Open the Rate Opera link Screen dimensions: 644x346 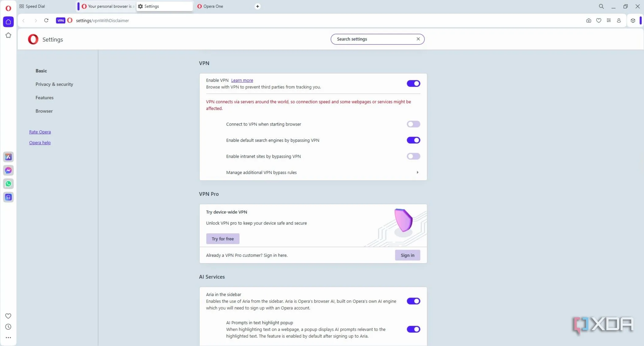pyautogui.click(x=40, y=132)
